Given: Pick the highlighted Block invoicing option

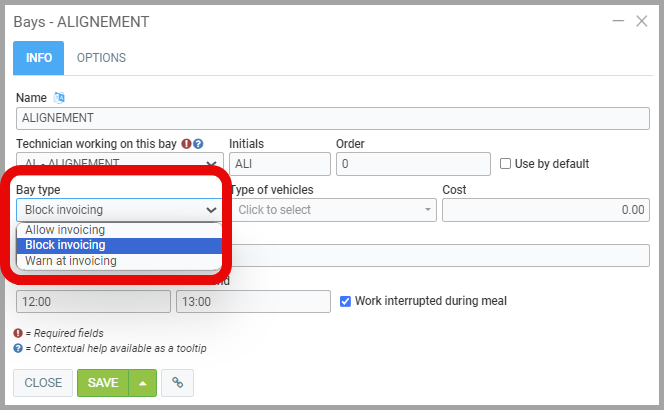Looking at the screenshot, I should click(65, 245).
